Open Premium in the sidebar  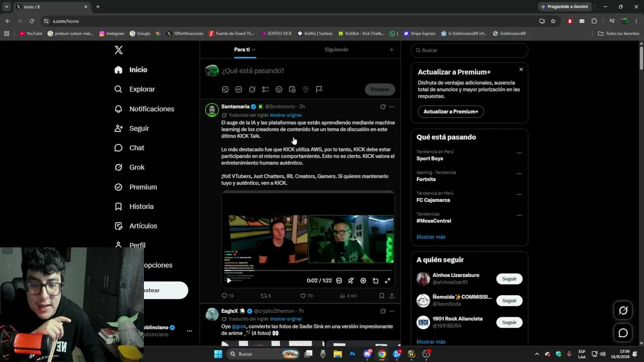tap(136, 187)
